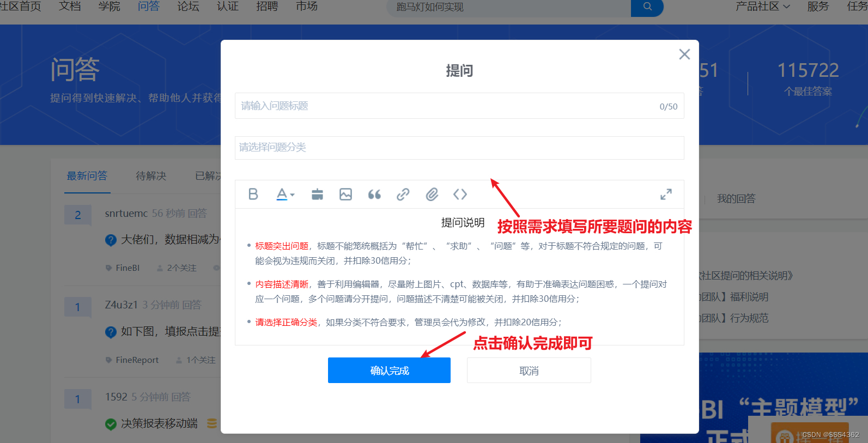
Task: Open question 决策报表移动端
Action: pyautogui.click(x=159, y=423)
